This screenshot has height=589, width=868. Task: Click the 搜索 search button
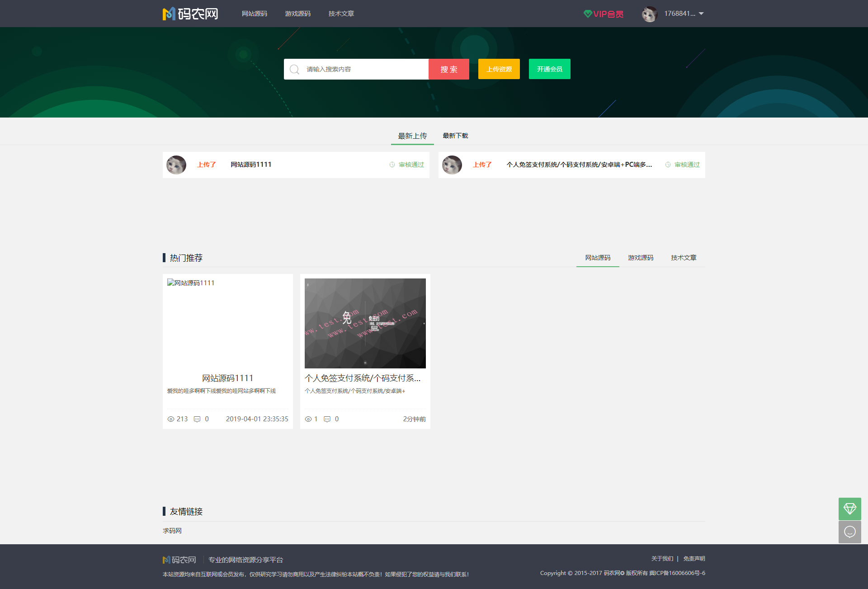coord(448,69)
